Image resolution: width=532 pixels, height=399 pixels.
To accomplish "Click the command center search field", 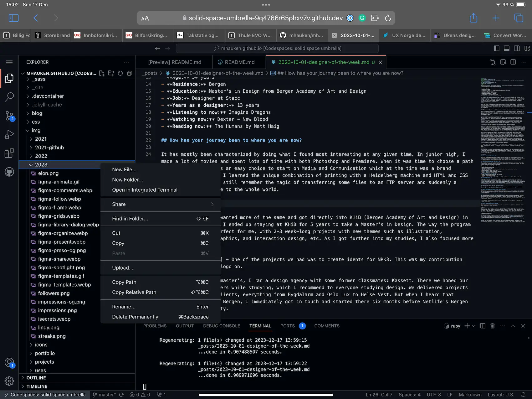I will coord(277,48).
